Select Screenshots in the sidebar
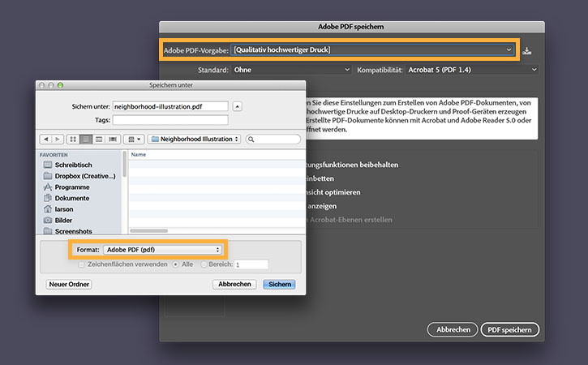The height and width of the screenshot is (365, 588). (x=74, y=231)
